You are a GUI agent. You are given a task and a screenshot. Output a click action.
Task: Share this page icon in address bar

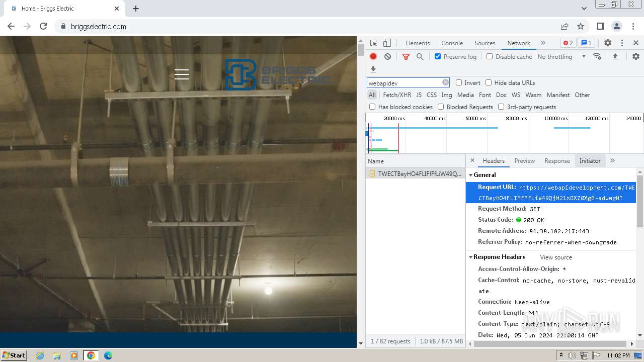tap(565, 26)
